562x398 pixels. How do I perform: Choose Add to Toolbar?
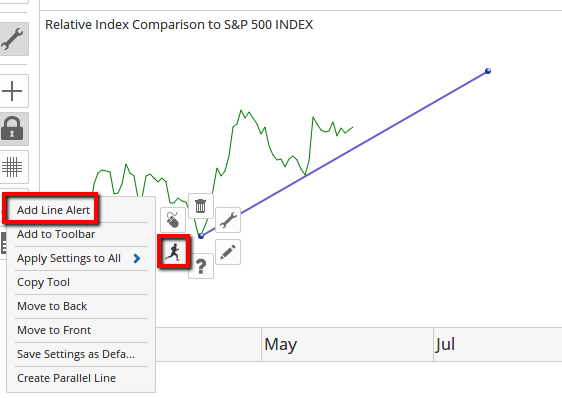point(56,234)
